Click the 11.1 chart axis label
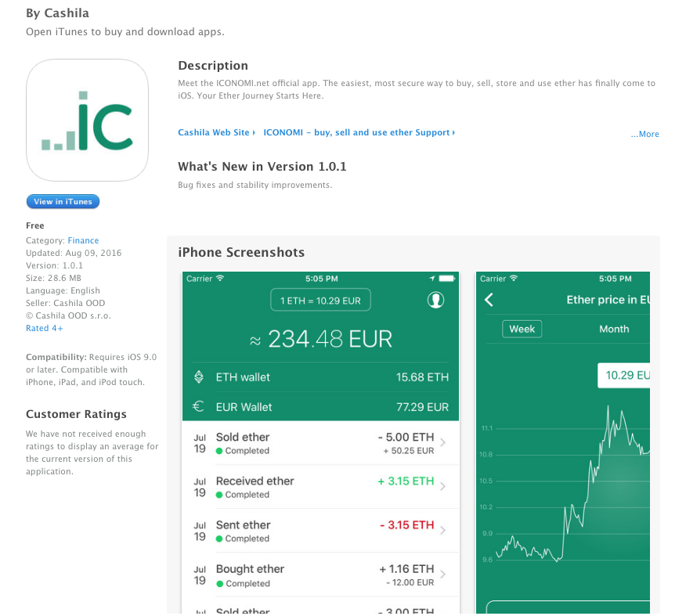The image size is (686, 616). click(487, 428)
